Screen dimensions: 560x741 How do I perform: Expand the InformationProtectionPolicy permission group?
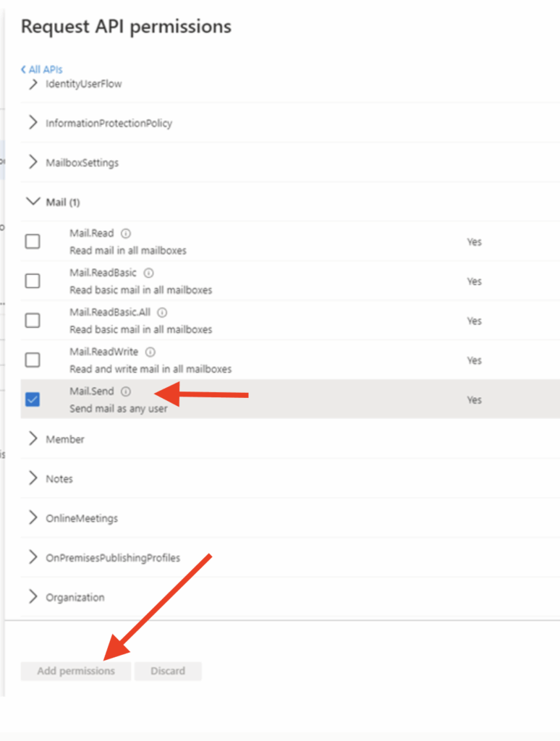coord(33,123)
